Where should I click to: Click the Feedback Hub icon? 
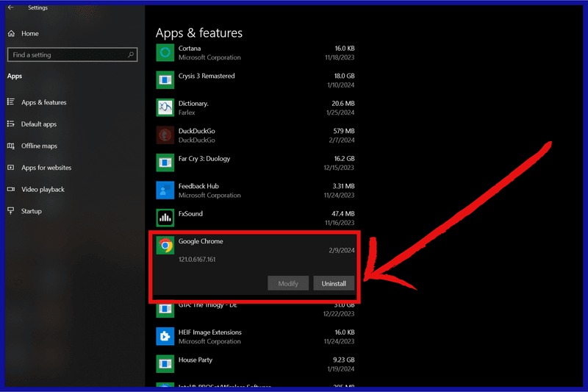pos(165,190)
